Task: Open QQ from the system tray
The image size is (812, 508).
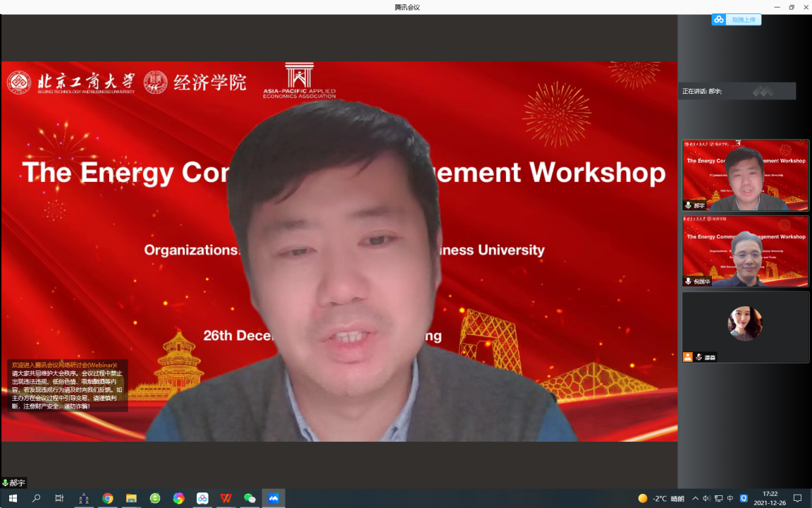Action: tap(743, 499)
